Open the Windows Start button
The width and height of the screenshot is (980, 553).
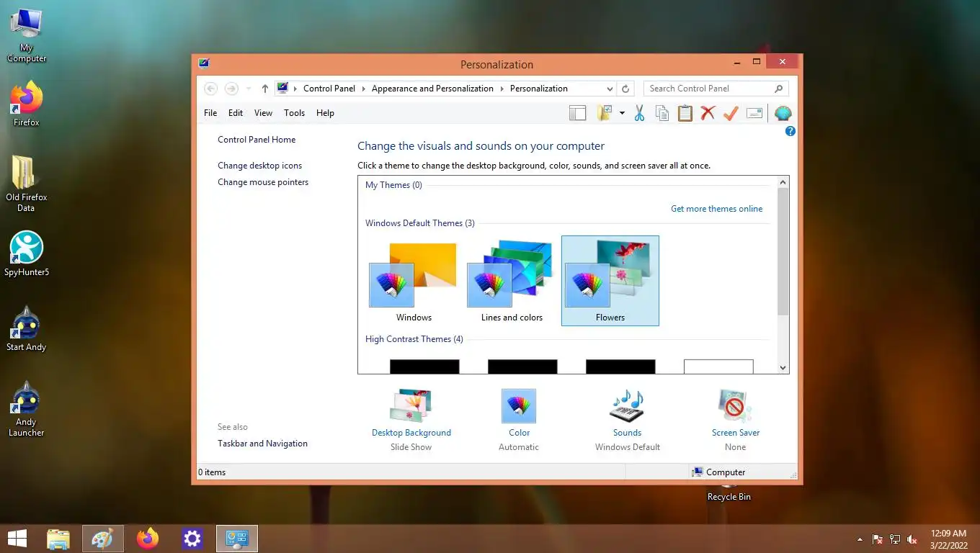tap(17, 539)
